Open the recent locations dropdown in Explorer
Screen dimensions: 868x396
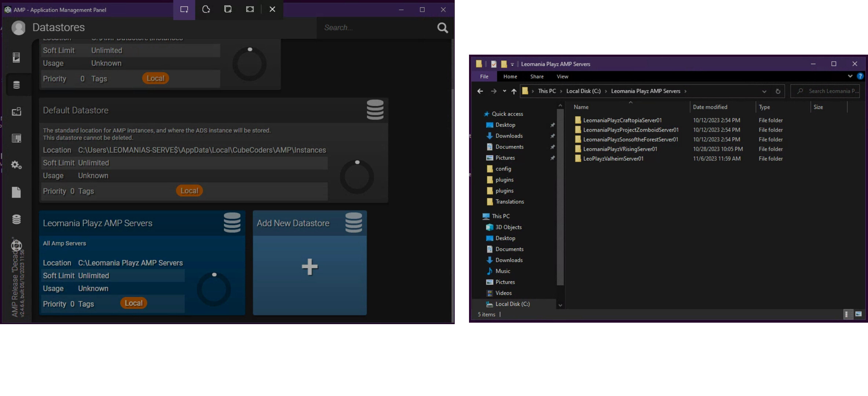click(x=505, y=91)
